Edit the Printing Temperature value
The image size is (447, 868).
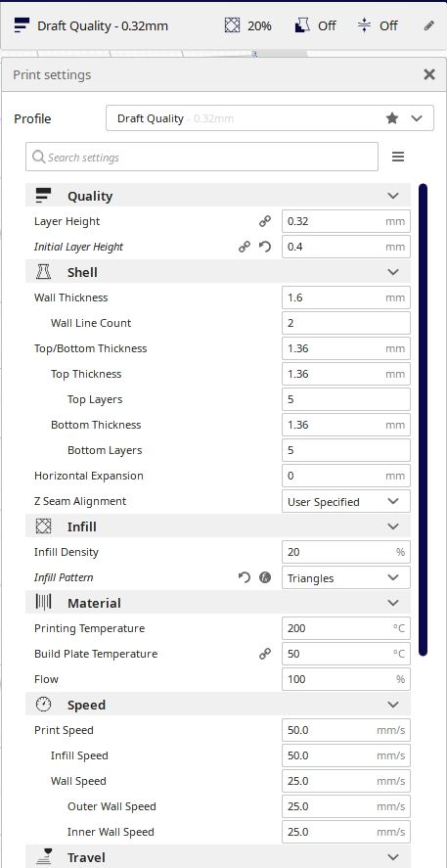coord(346,629)
